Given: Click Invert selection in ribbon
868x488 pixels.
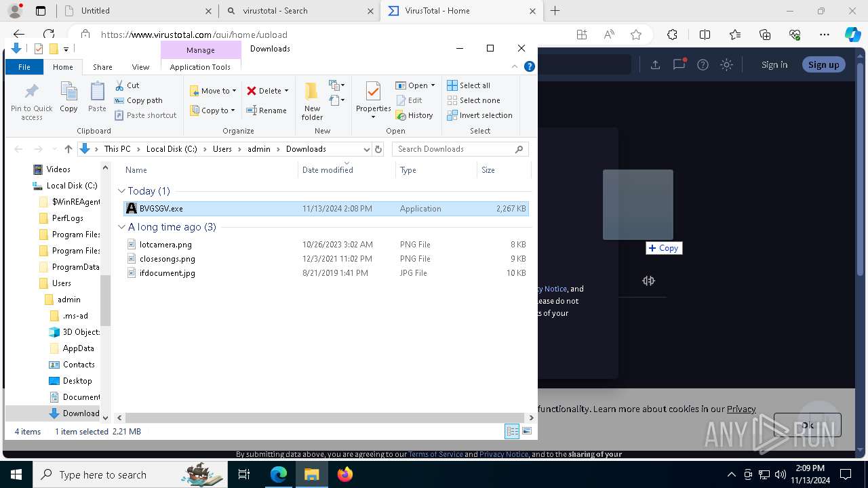Looking at the screenshot, I should click(479, 115).
